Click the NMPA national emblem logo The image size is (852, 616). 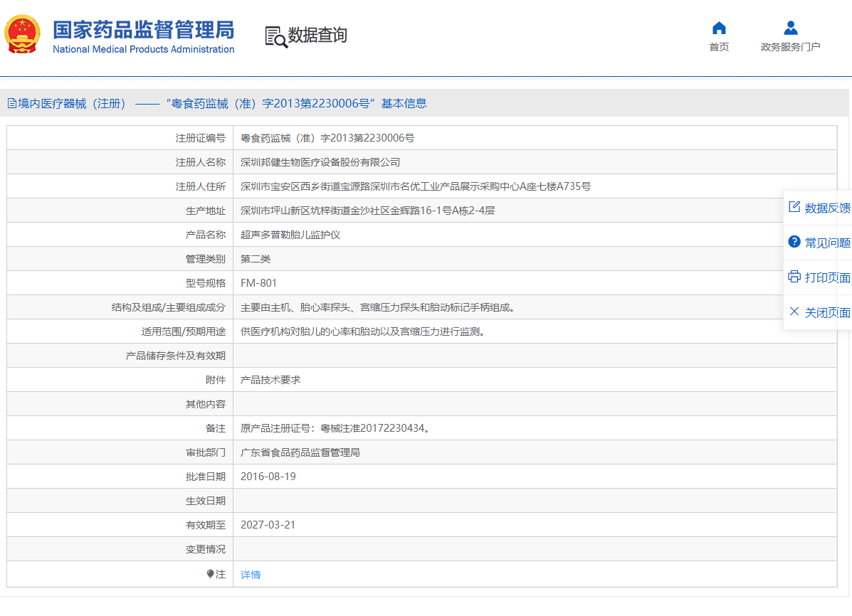[x=22, y=34]
